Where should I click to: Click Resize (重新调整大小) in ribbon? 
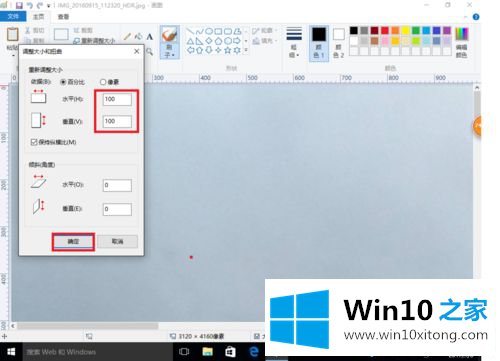[94, 41]
